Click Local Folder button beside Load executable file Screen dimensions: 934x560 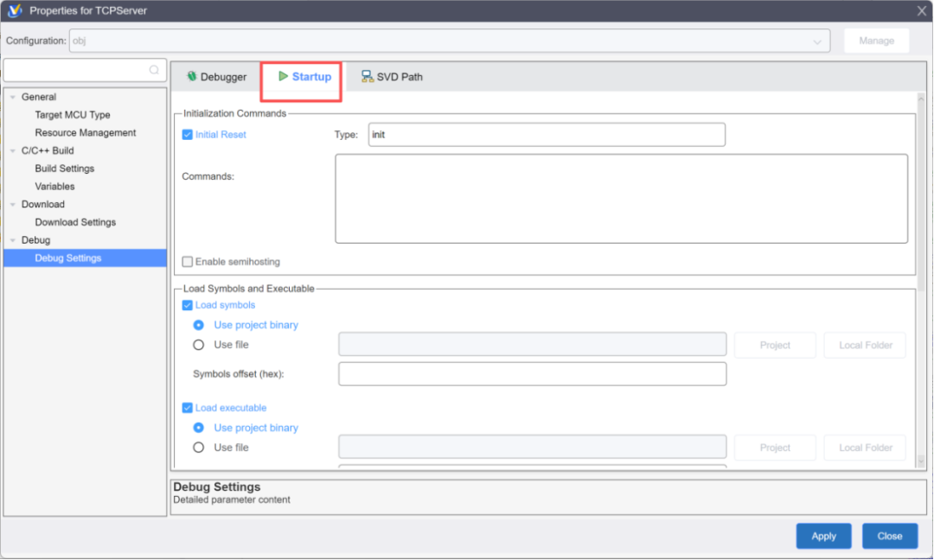tap(865, 448)
